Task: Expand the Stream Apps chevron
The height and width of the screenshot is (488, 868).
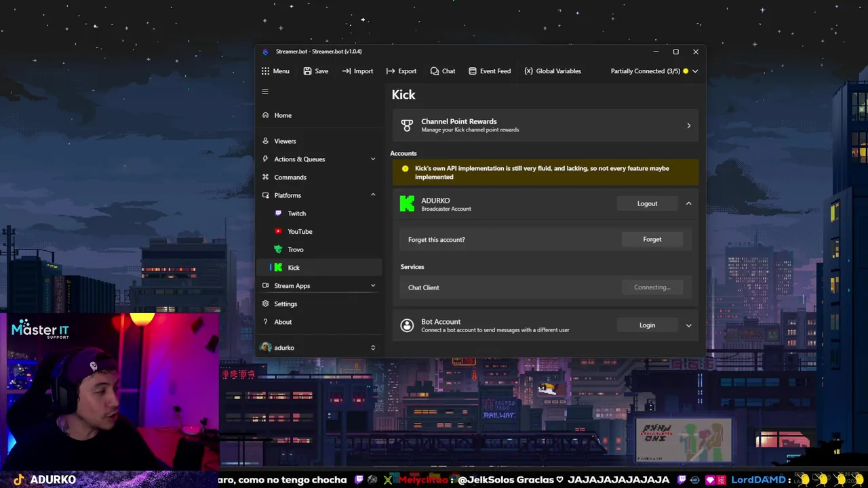Action: point(373,286)
